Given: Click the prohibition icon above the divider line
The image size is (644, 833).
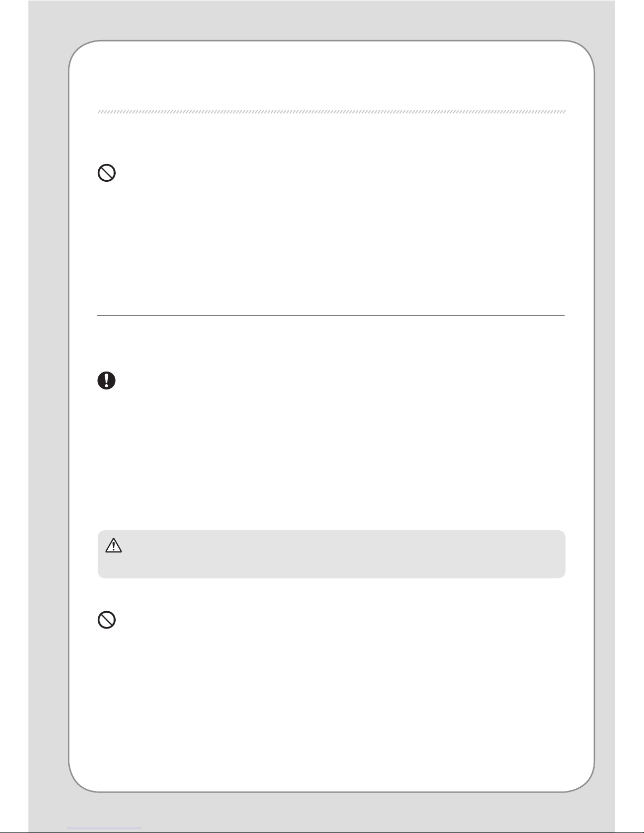Looking at the screenshot, I should (x=107, y=173).
